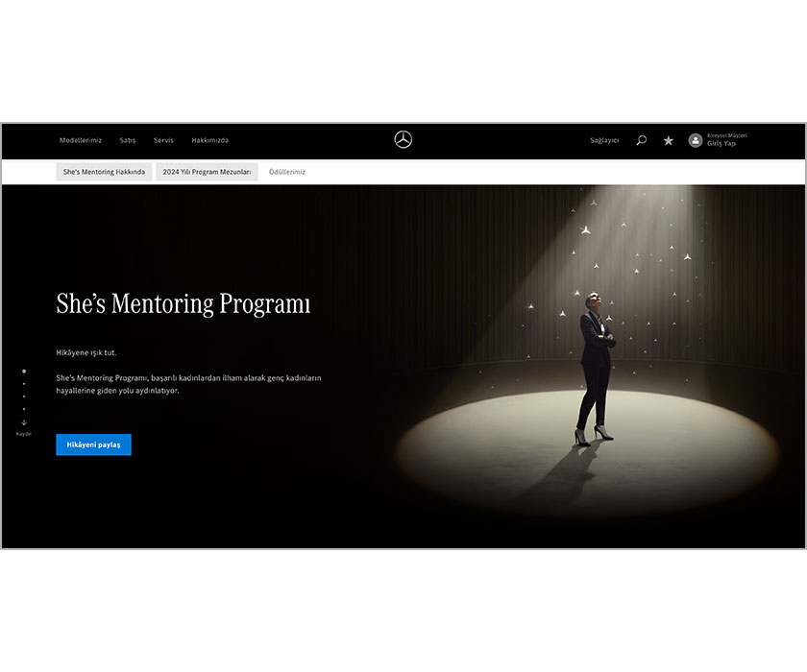The image size is (807, 672).
Task: Select the first slide indicator dot
Action: [x=24, y=371]
